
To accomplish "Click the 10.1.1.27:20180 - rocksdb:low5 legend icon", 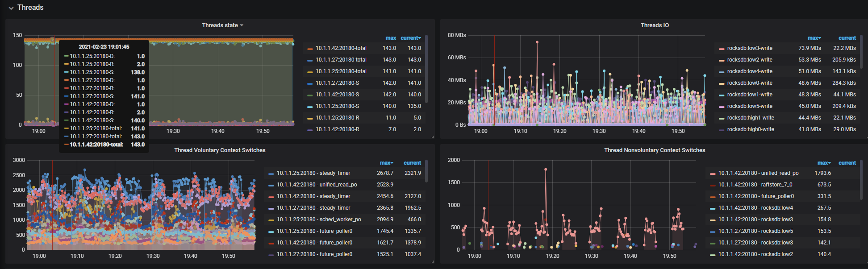I will 713,231.
